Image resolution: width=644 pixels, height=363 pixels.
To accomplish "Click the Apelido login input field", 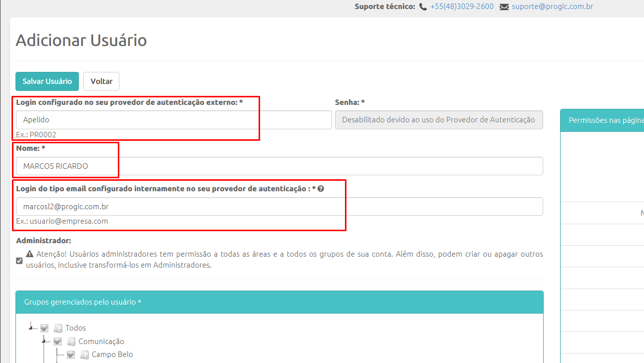I will pos(174,119).
